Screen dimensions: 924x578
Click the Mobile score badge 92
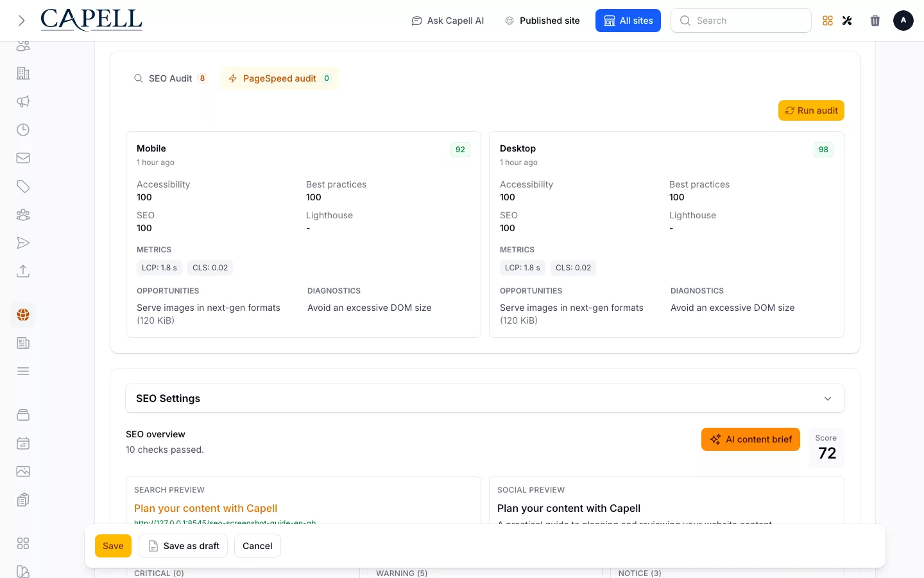pyautogui.click(x=460, y=150)
